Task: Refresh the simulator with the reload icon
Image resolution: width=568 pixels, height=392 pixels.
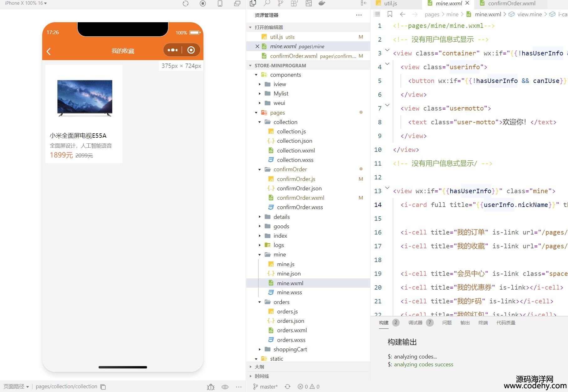Action: pos(186,3)
